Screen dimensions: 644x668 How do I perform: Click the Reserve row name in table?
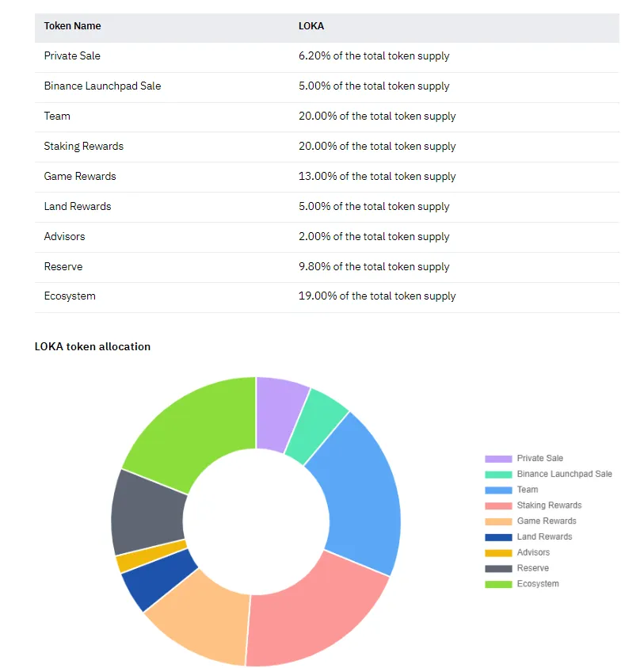63,267
